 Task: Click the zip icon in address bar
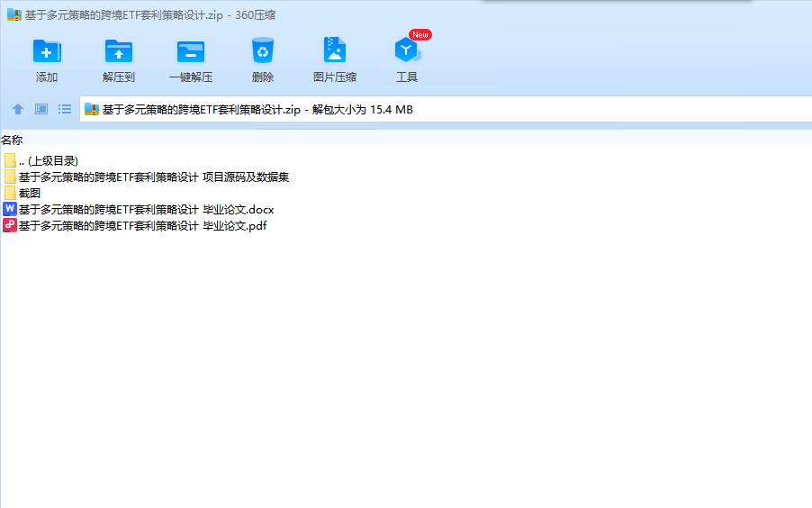(92, 109)
